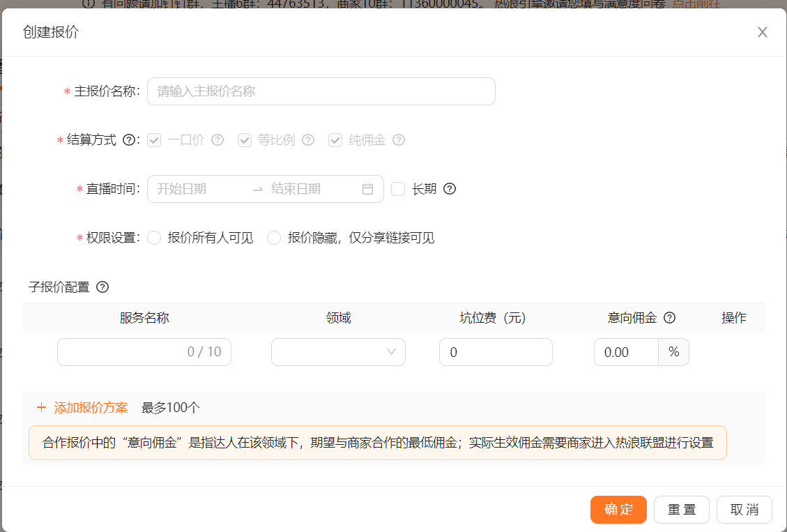Click plus icon for 添加报价方案

[41, 407]
